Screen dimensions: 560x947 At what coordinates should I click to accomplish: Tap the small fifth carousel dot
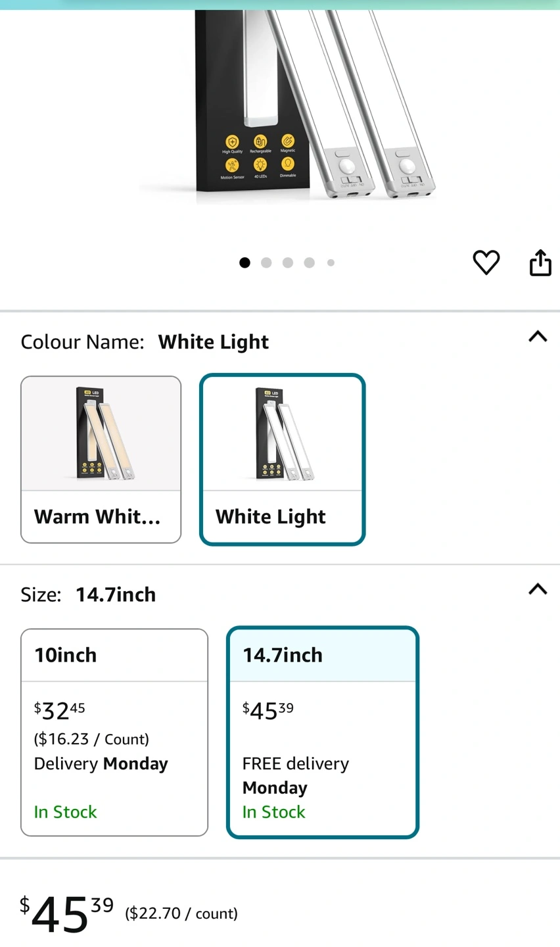331,262
